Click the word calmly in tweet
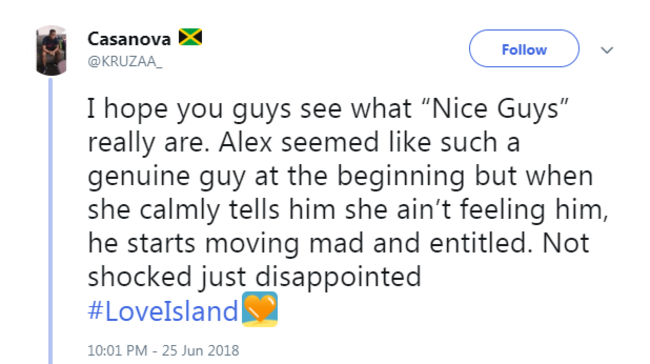Image resolution: width=650 pixels, height=364 pixels. [x=179, y=210]
